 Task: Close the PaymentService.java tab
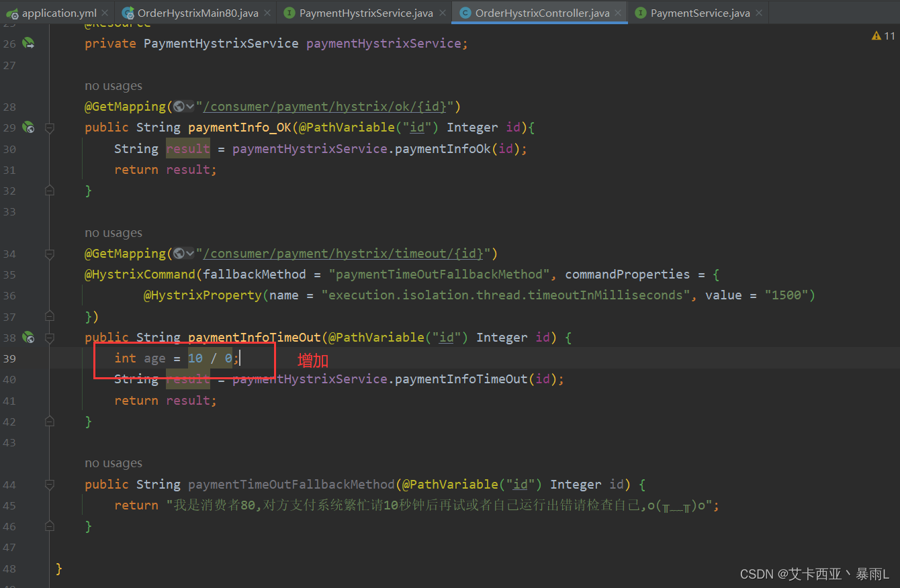click(758, 13)
